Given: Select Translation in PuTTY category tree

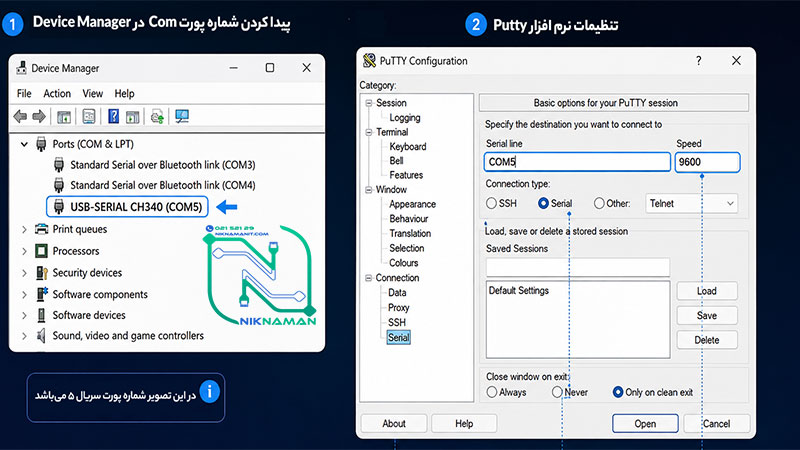Looking at the screenshot, I should coord(410,234).
